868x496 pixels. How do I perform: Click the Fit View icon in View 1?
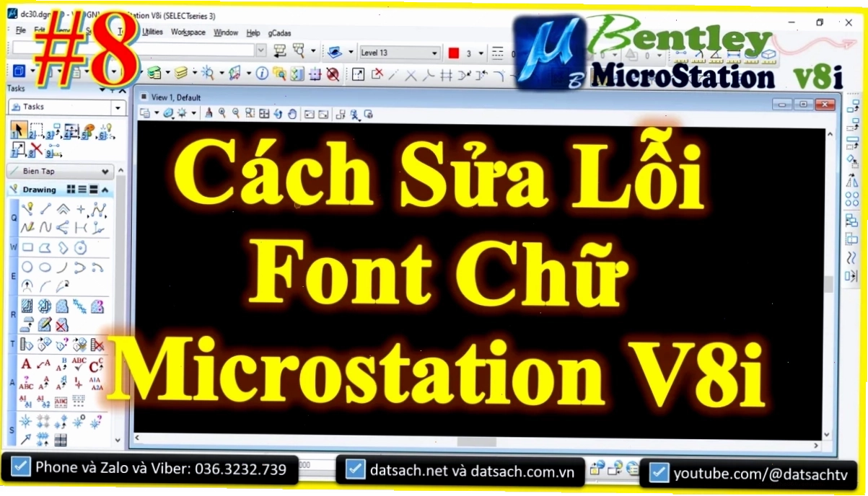click(264, 113)
